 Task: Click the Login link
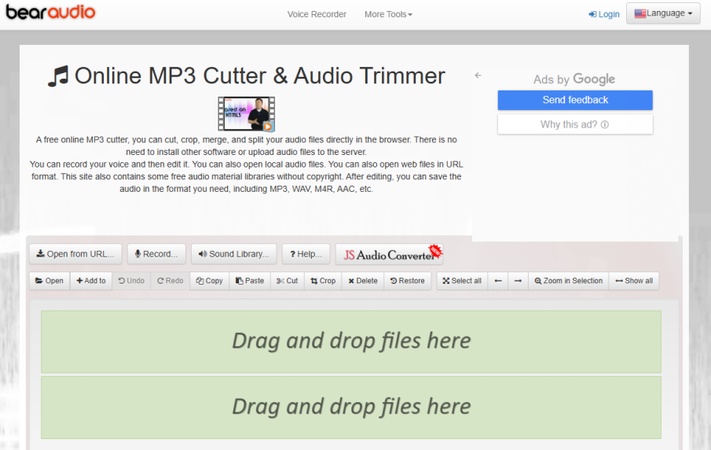tap(604, 14)
